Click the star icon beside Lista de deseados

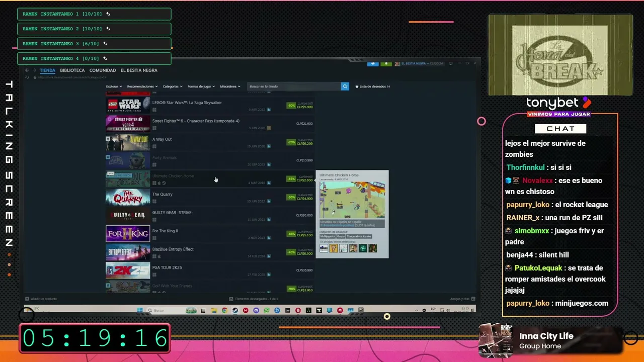(357, 86)
